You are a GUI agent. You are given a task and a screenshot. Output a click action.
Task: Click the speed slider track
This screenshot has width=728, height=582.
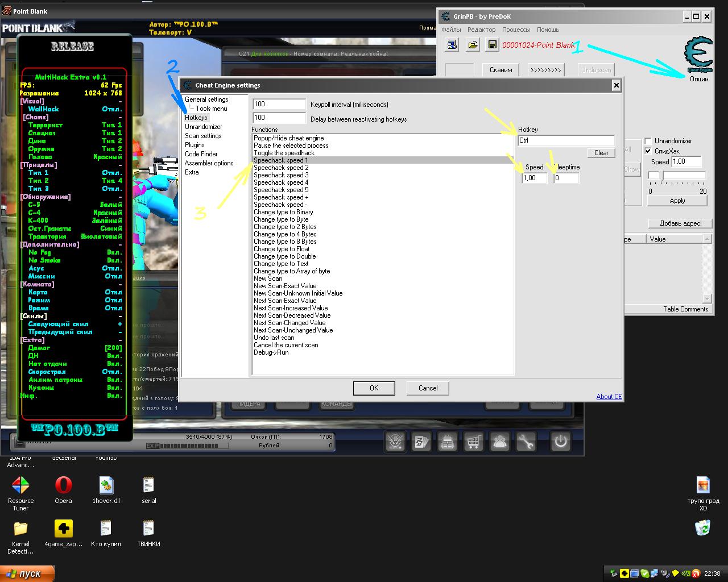(x=677, y=176)
